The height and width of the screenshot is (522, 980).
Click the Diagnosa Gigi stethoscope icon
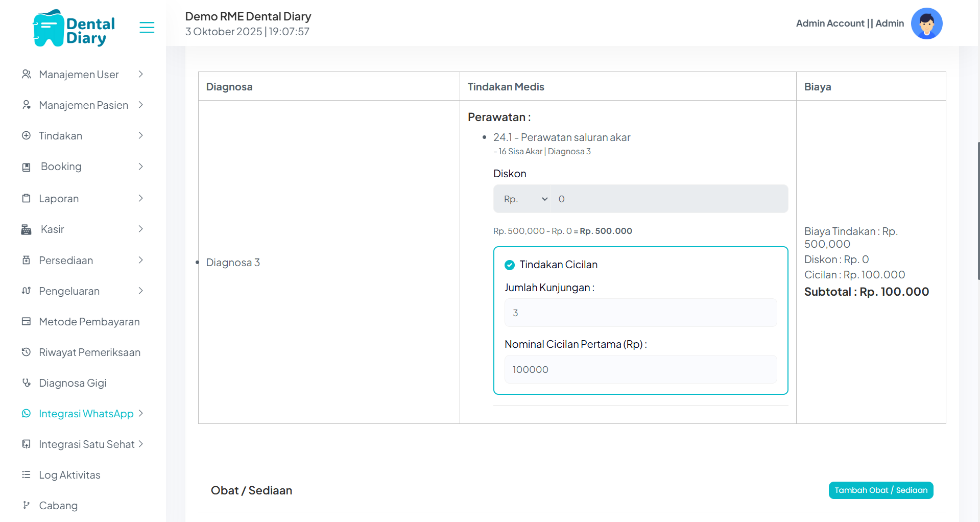[x=27, y=383]
